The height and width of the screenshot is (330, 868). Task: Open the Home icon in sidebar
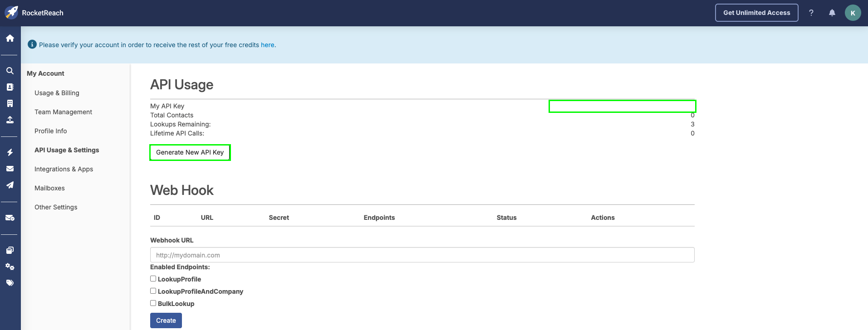pyautogui.click(x=10, y=38)
